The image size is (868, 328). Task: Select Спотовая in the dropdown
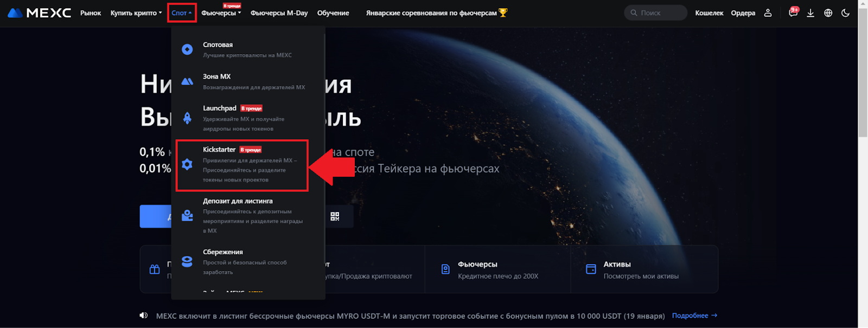[248, 49]
